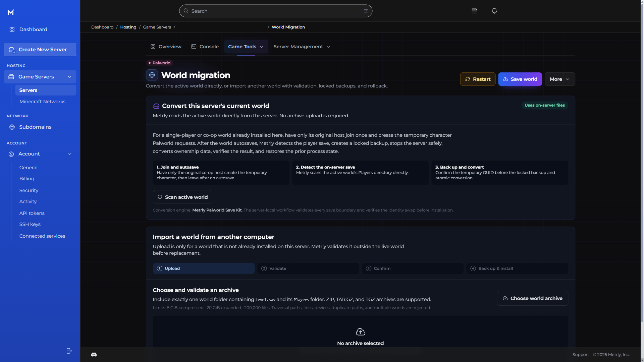Screen dimensions: 644x362
Task: Click the logout icon in sidebar
Action: (69, 351)
